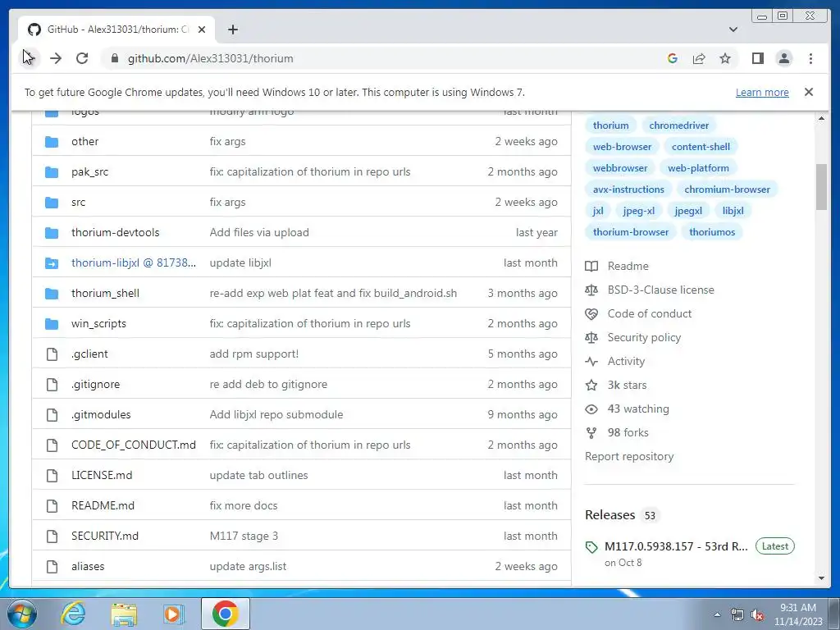The height and width of the screenshot is (630, 840).
Task: Select the 'thoriumos' topic tag
Action: (x=712, y=232)
